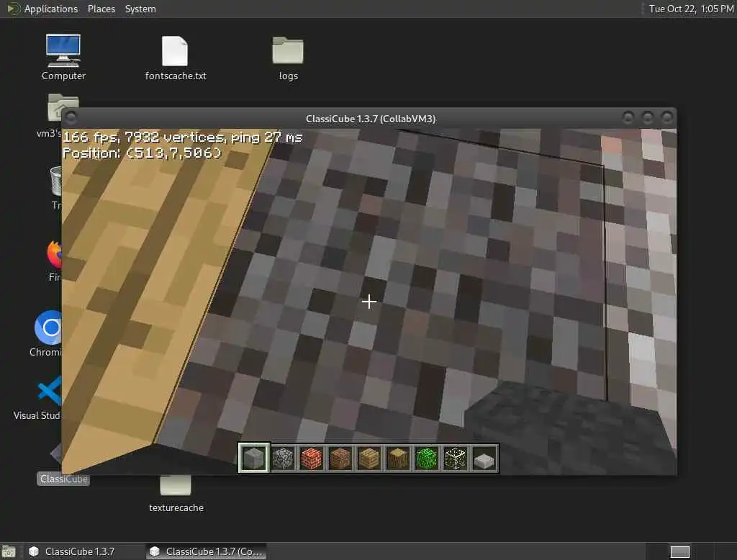Select the dirt block in the hotbar
The height and width of the screenshot is (560, 737).
pyautogui.click(x=340, y=458)
